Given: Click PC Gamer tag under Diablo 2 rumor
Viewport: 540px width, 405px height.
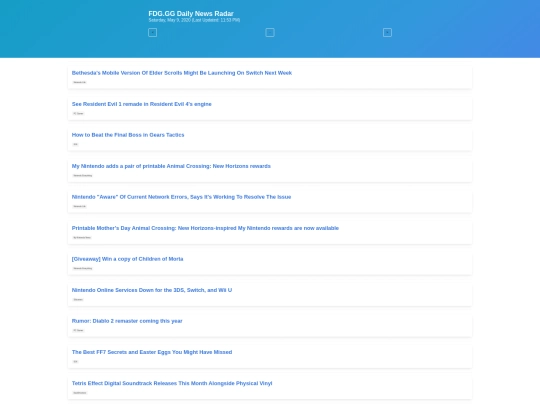Looking at the screenshot, I should (x=78, y=330).
